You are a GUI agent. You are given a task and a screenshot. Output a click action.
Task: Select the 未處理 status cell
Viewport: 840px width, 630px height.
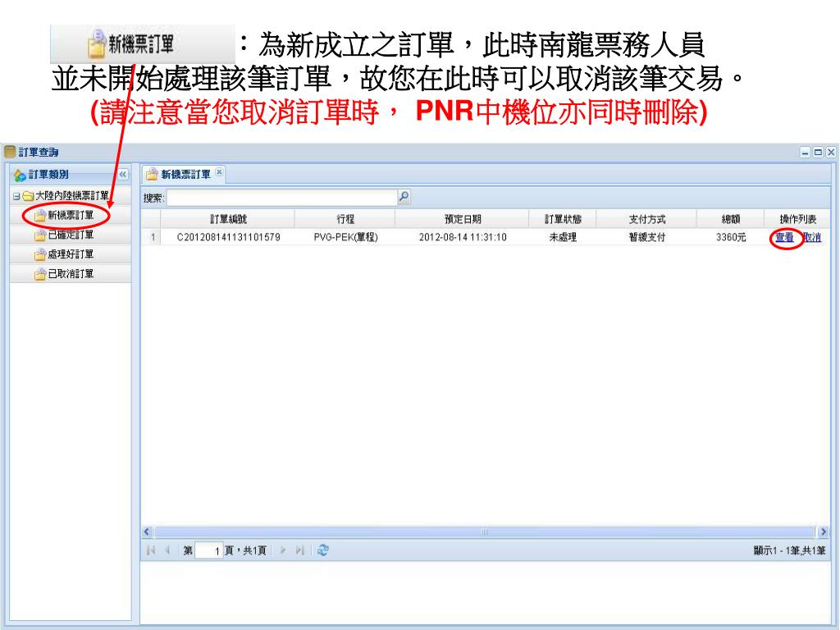pos(563,237)
